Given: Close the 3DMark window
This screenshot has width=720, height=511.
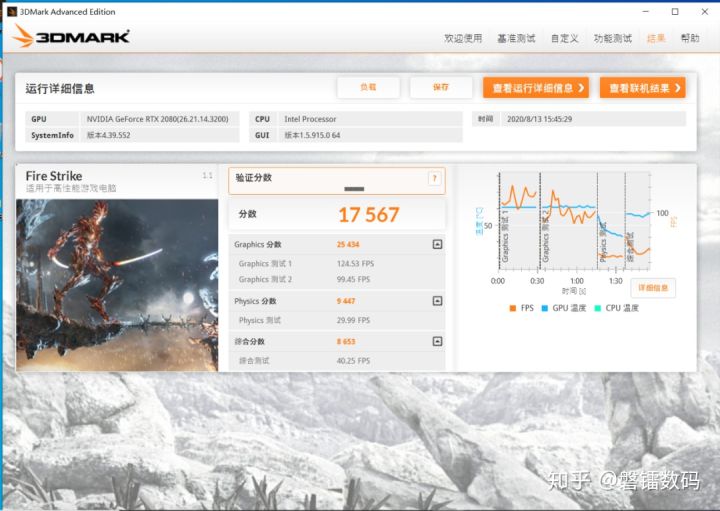Looking at the screenshot, I should [x=705, y=11].
